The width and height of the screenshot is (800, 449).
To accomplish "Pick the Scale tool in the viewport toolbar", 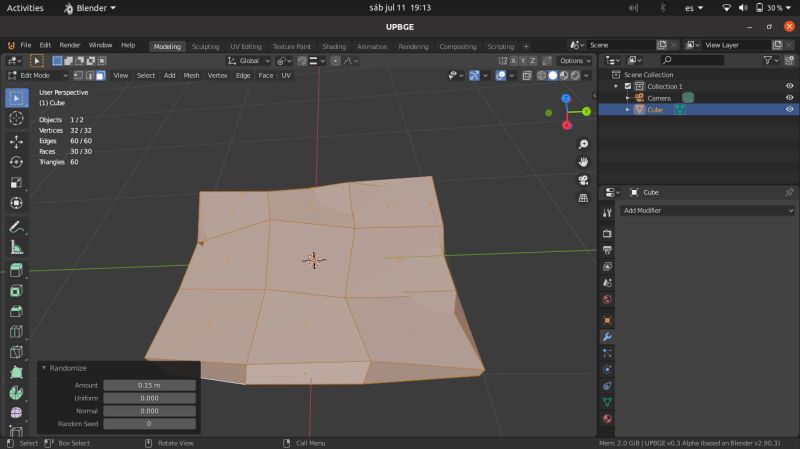I will pos(16,183).
